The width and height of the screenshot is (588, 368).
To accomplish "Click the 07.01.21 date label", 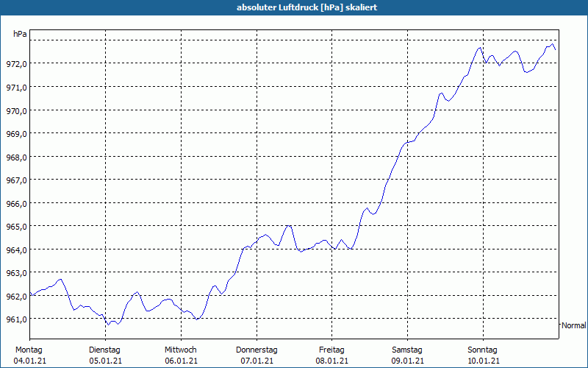I will click(x=257, y=361).
